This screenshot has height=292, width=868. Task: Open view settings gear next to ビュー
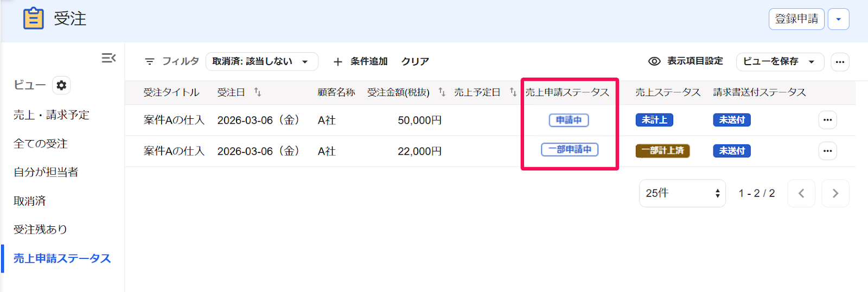(61, 85)
